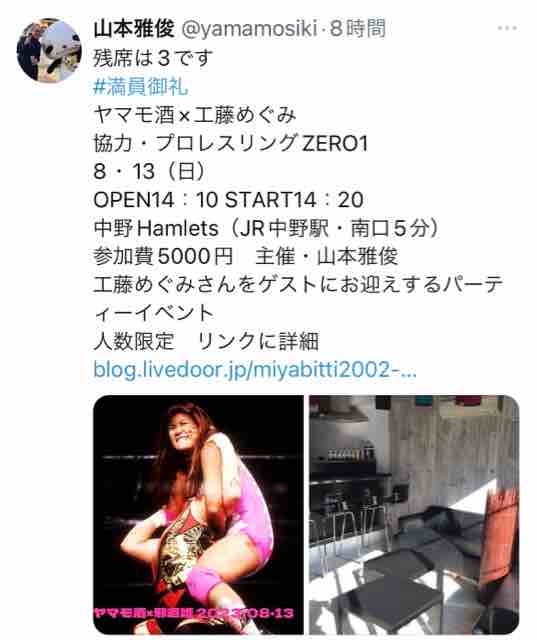537x640 pixels.
Task: View the wrestling match photo
Action: pos(198,514)
